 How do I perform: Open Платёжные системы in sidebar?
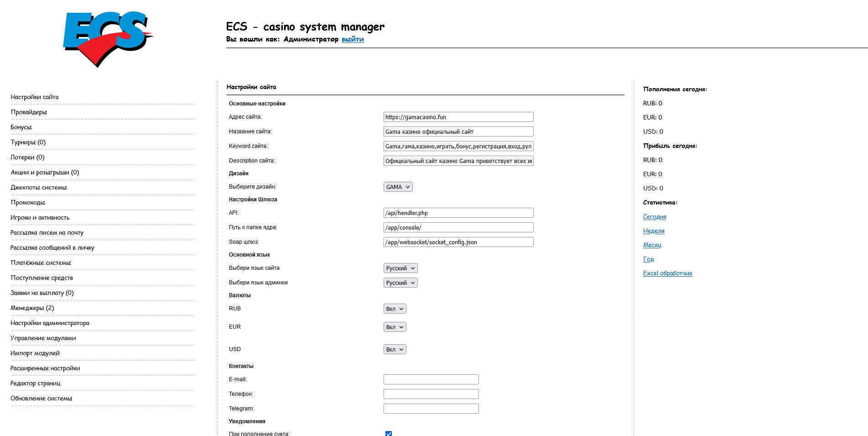(x=41, y=263)
